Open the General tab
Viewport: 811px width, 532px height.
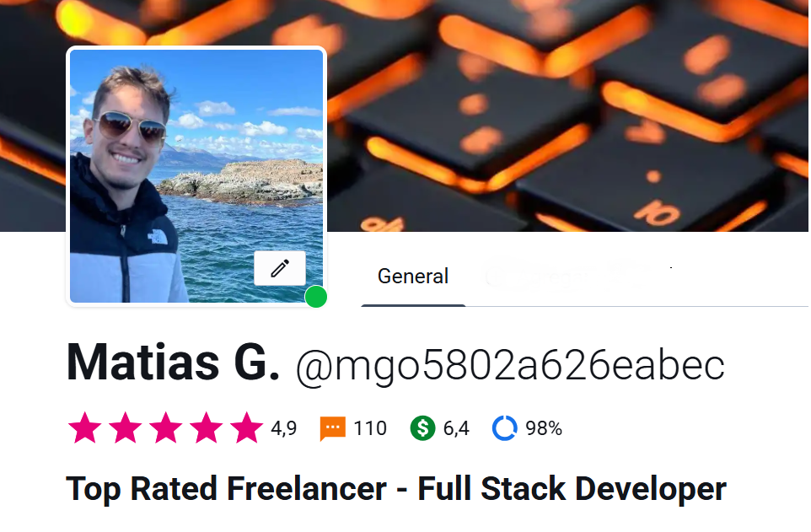(x=413, y=277)
